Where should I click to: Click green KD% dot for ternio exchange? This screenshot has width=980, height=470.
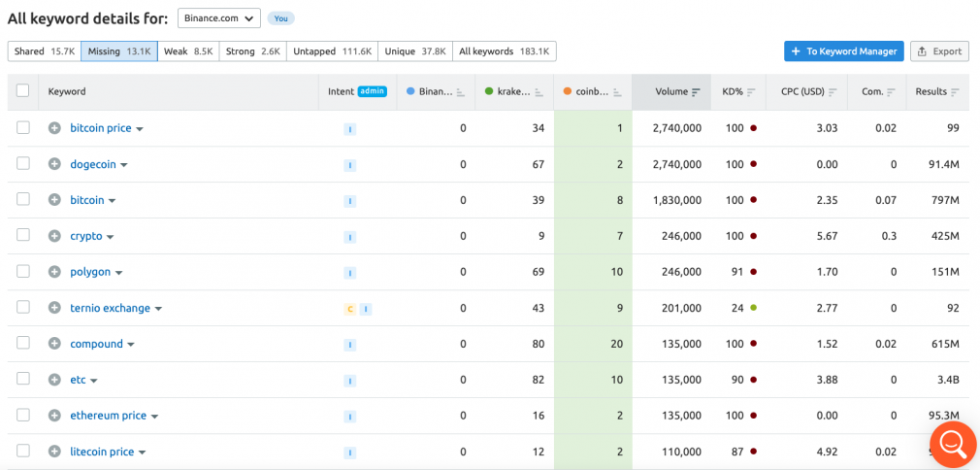coord(754,308)
